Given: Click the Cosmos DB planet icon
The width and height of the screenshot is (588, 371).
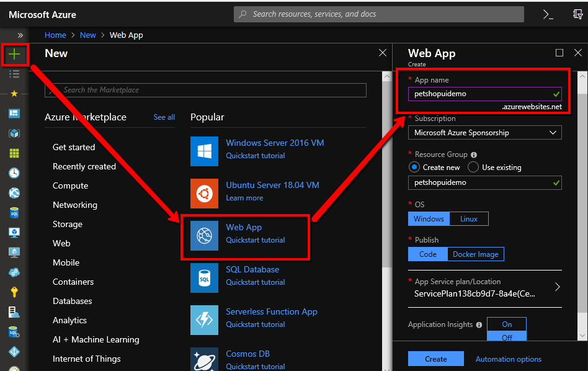Looking at the screenshot, I should (205, 359).
